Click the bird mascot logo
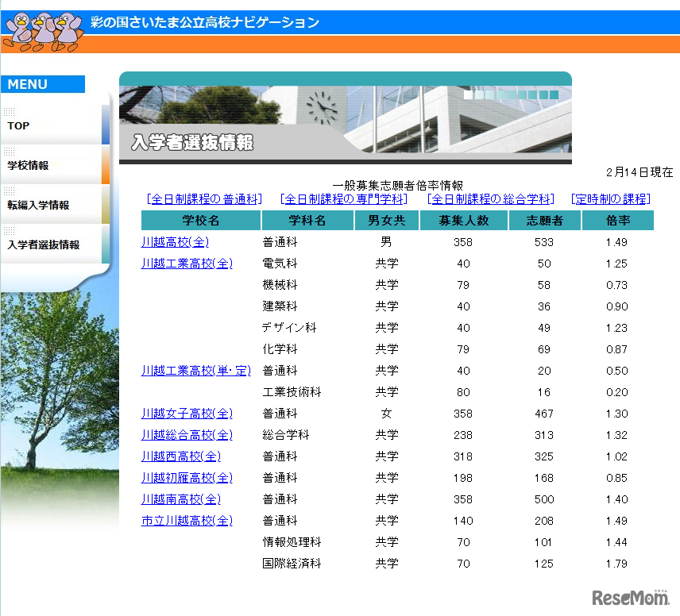Viewport: 680px width, 616px height. click(42, 29)
